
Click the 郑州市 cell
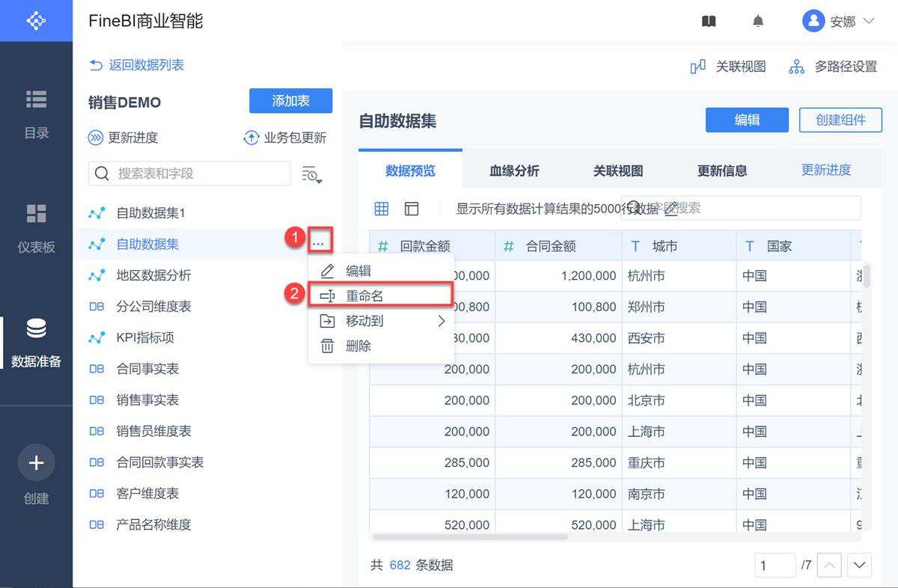[x=679, y=307]
